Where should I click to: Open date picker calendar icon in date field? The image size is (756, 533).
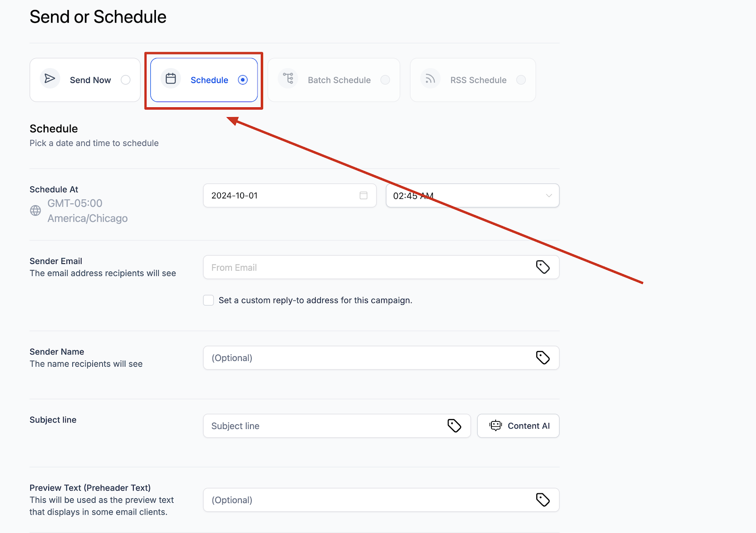[363, 196]
